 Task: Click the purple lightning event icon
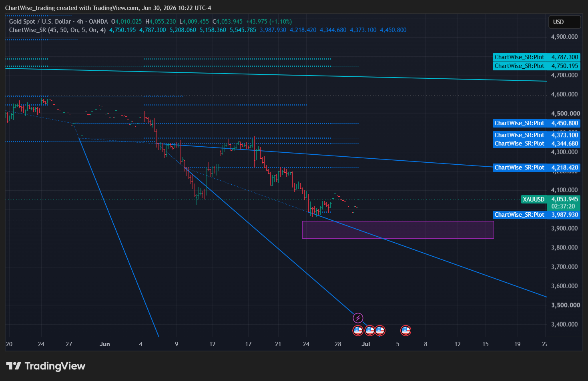click(358, 318)
